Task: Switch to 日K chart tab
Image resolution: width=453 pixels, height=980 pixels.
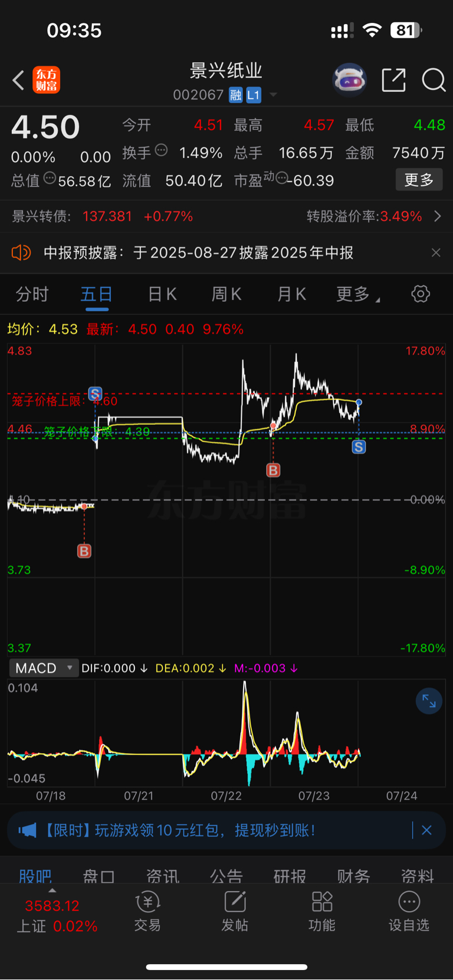Action: pos(162,294)
